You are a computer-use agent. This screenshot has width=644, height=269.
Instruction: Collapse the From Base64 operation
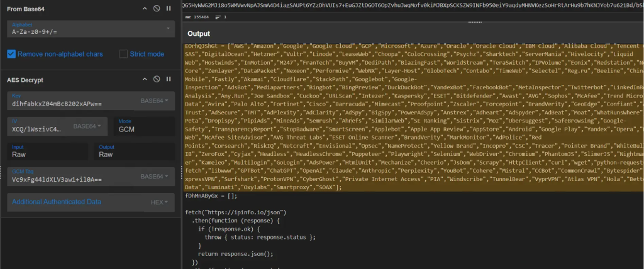(145, 8)
